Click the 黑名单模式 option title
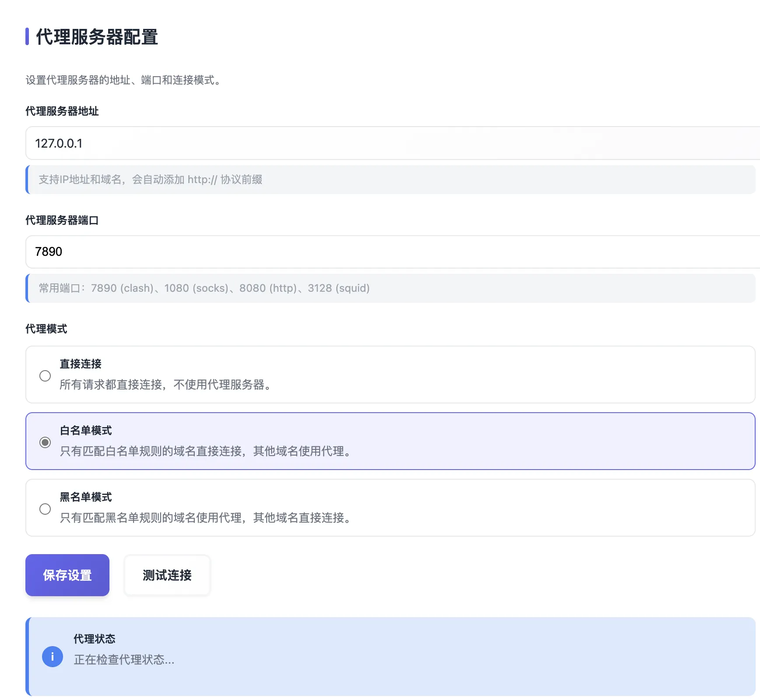 click(86, 497)
